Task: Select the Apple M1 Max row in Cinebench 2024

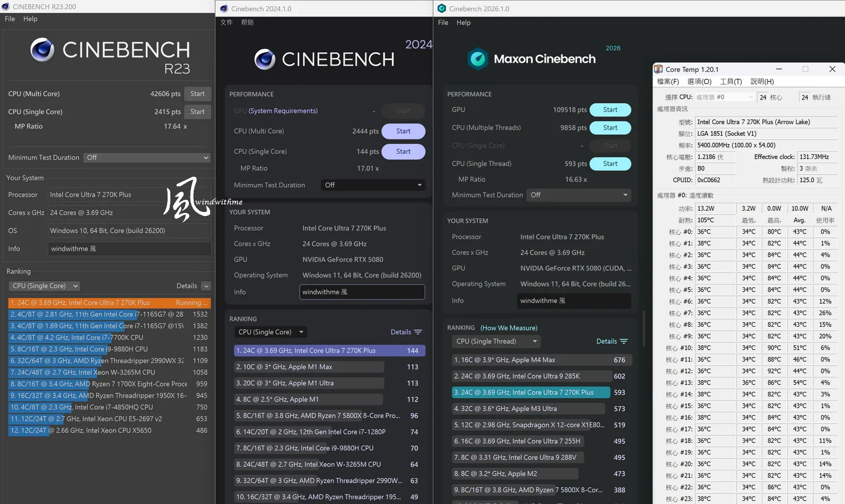Action: click(329, 367)
